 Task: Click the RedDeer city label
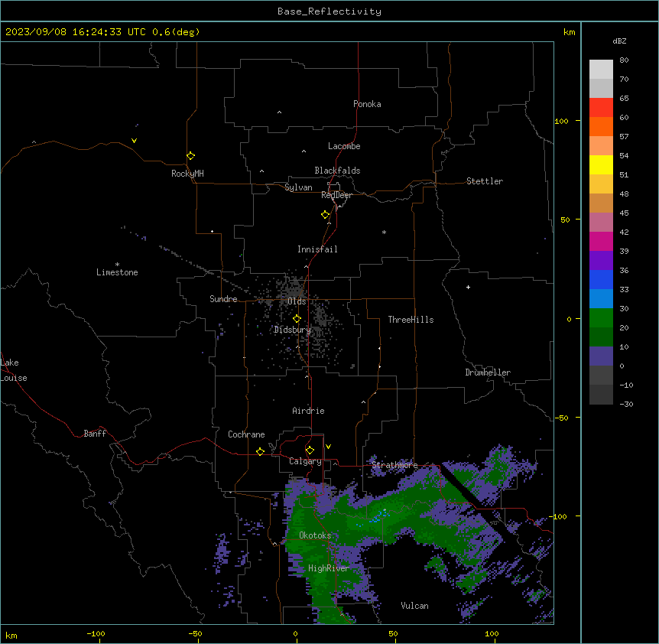(x=336, y=195)
